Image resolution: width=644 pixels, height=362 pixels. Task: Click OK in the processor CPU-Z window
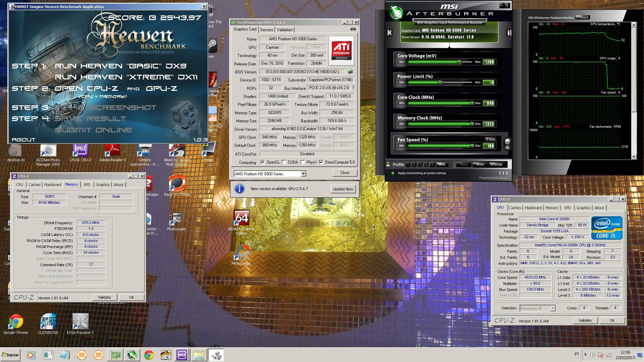coord(612,320)
